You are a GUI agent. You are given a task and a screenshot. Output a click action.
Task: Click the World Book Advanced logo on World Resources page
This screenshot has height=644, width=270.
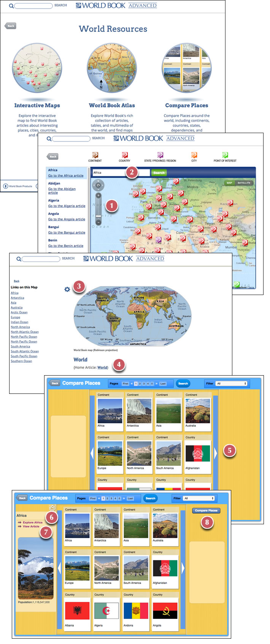[x=116, y=5]
